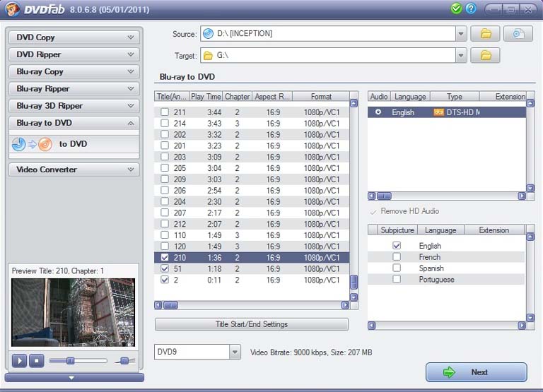Uncheck English subpicture checkbox
543x392 pixels.
tap(397, 245)
